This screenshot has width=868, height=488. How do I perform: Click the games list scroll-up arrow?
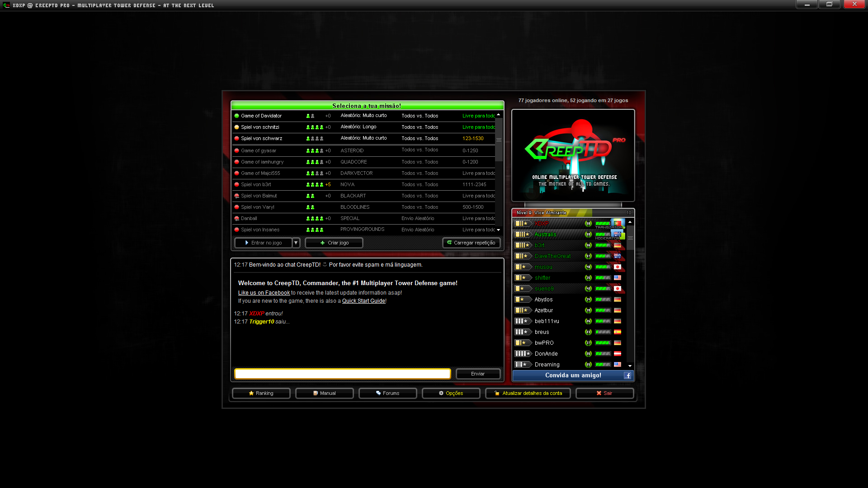[x=499, y=114]
